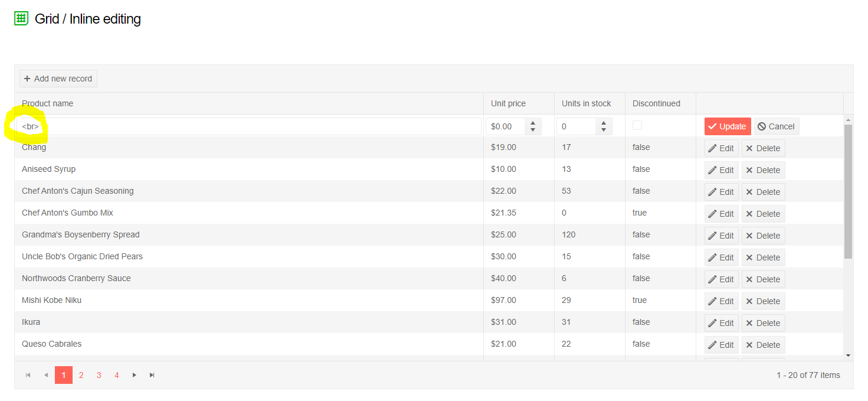Delete the Aniseed Syrup row

[x=763, y=170]
